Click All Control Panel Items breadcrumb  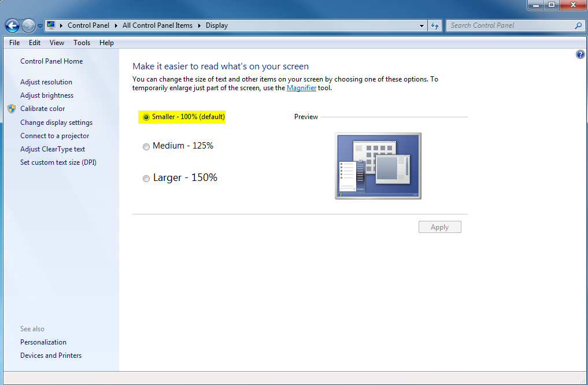click(157, 25)
